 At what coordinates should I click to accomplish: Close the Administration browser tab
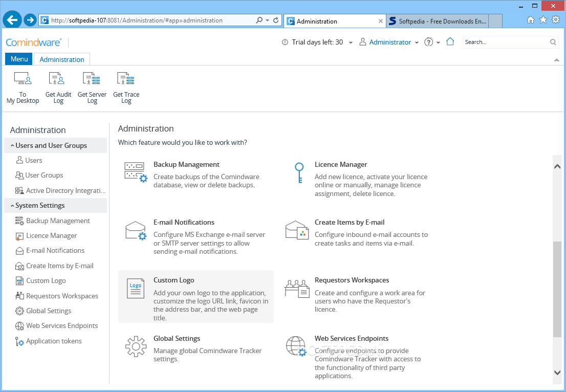(380, 21)
